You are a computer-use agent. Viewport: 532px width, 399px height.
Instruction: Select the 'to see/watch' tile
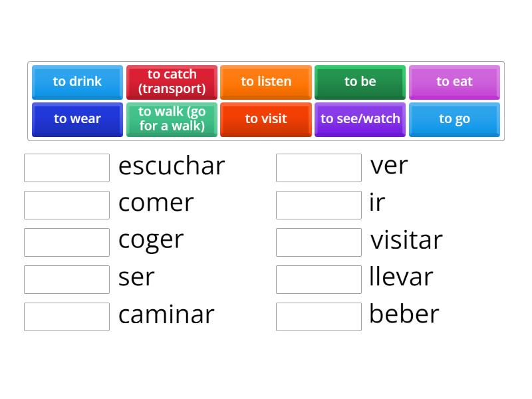[360, 119]
